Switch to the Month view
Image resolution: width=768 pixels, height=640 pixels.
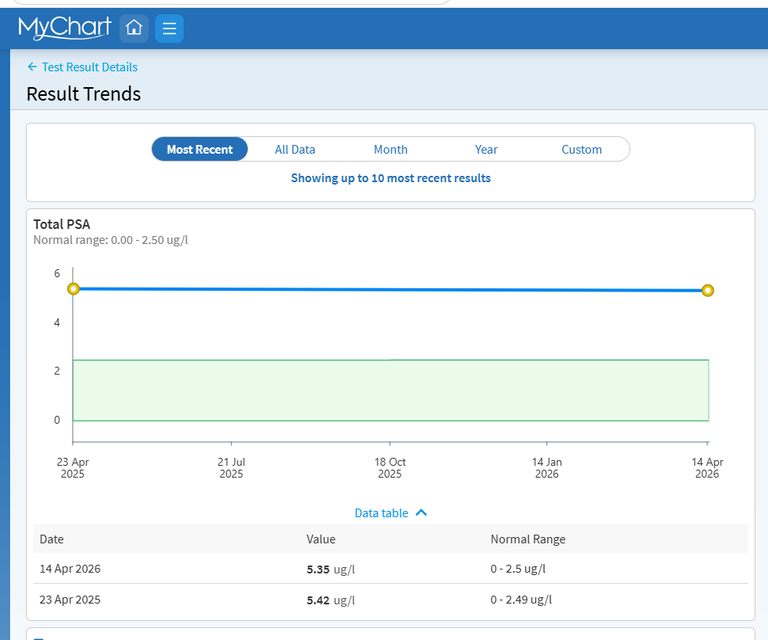pyautogui.click(x=390, y=149)
